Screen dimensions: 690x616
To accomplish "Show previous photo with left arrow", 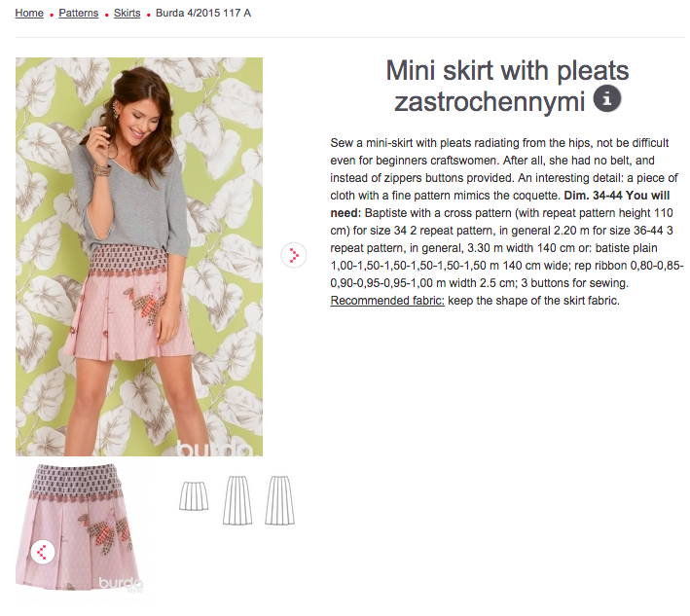I will tap(43, 552).
